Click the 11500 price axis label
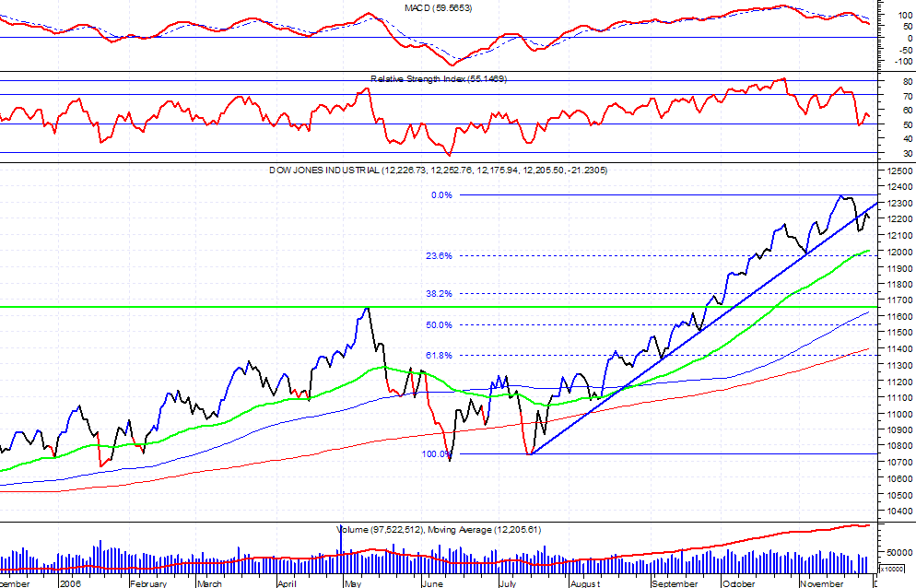Viewport: 916px width, 588px height. click(x=898, y=333)
